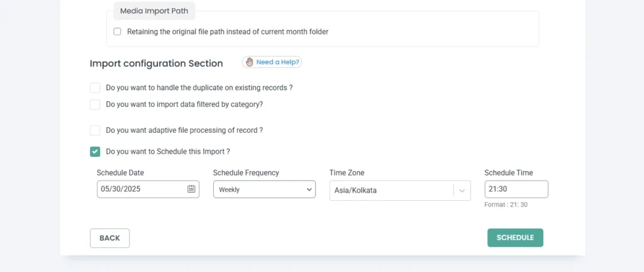The image size is (644, 272).
Task: Click the Time Zone chevron arrow
Action: click(462, 191)
